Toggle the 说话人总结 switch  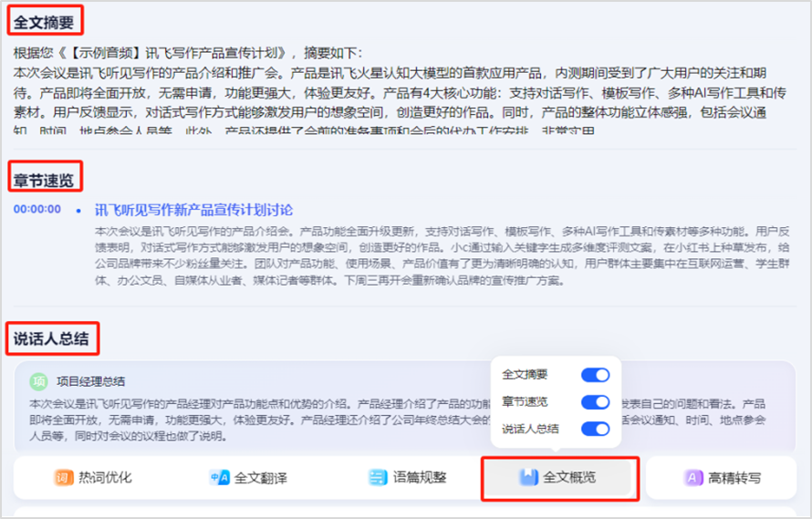click(595, 429)
